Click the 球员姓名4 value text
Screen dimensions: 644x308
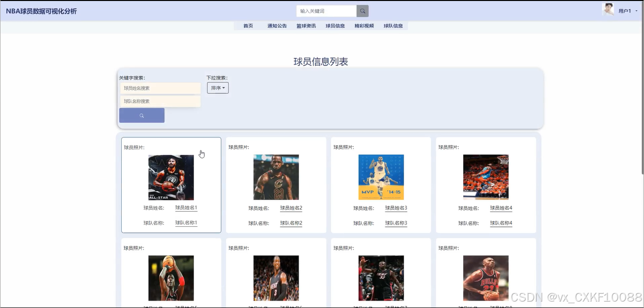coord(501,208)
